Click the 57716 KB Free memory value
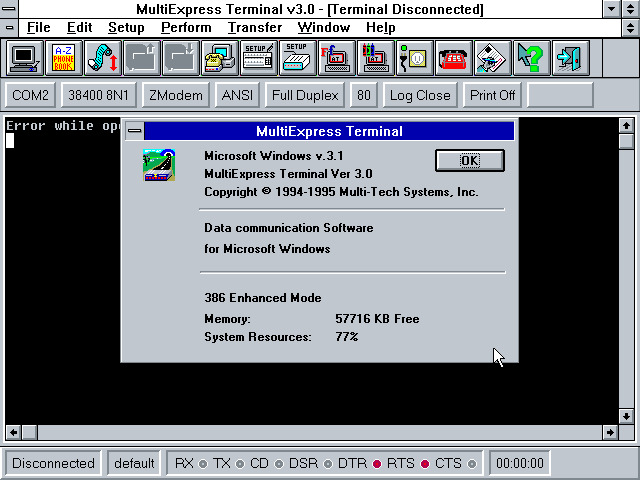The image size is (640, 480). [377, 318]
